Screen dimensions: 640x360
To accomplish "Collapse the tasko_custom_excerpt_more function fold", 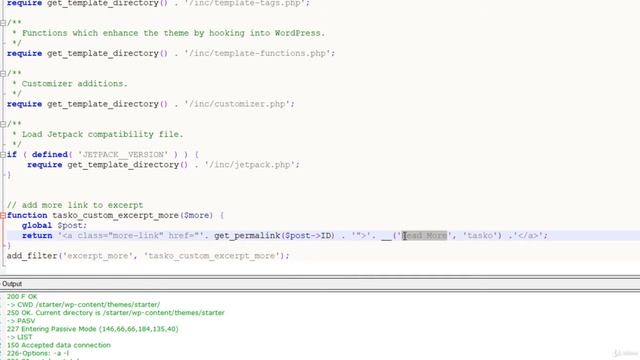I will tap(3, 216).
